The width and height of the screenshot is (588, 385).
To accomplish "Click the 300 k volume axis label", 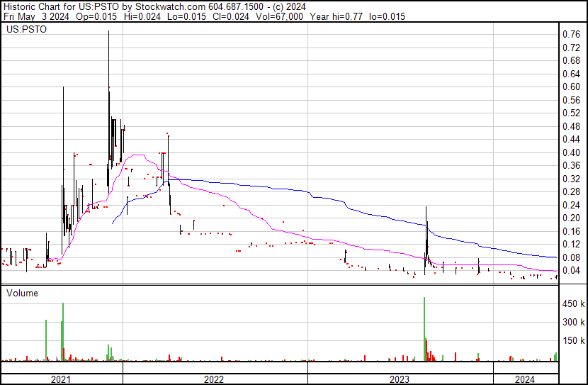I will pyautogui.click(x=573, y=322).
